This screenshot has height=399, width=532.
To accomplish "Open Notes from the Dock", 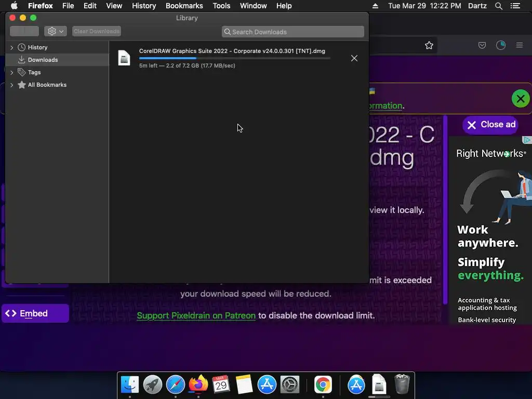I will pyautogui.click(x=244, y=384).
